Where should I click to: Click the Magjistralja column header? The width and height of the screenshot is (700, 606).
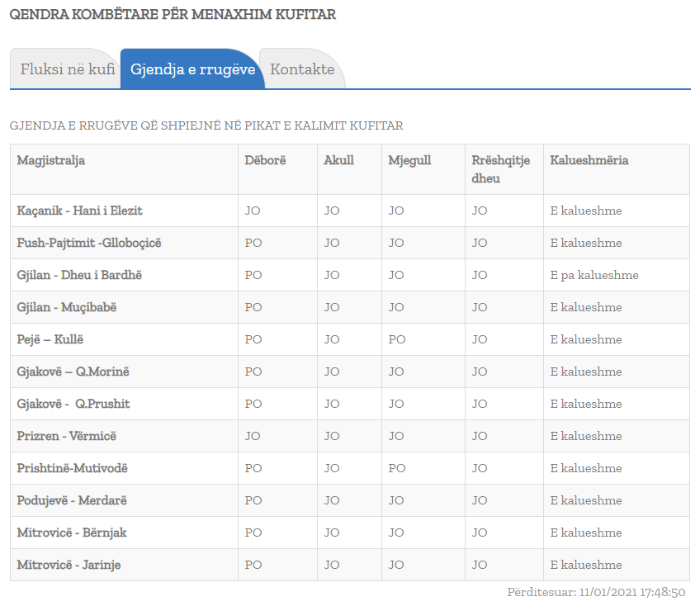pos(51,160)
